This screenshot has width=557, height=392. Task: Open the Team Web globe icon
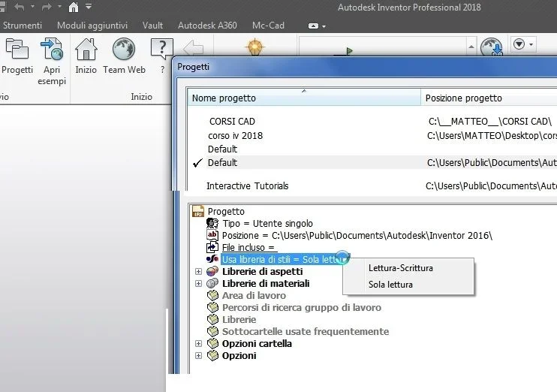click(x=124, y=49)
